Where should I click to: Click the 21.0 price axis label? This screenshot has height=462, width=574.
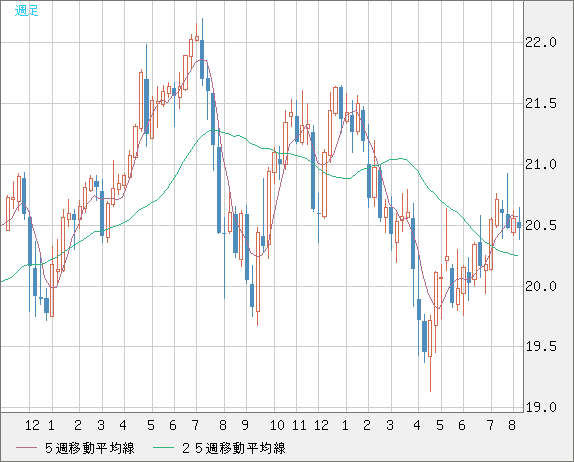click(541, 164)
